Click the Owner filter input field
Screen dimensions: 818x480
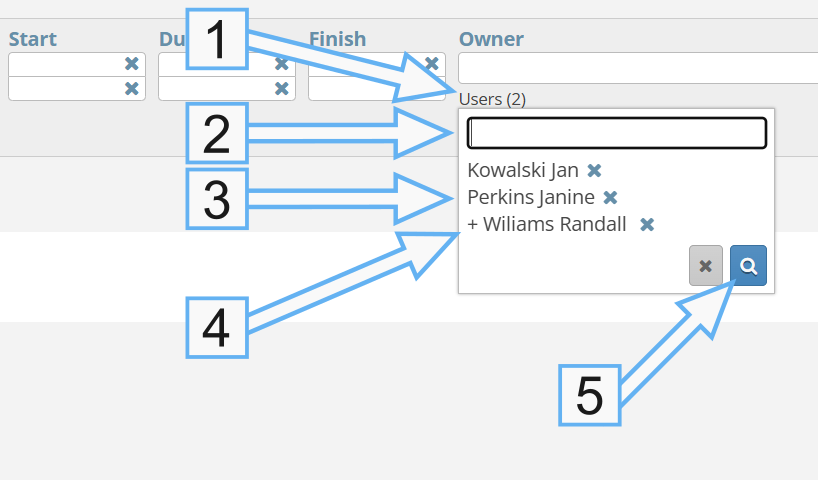click(x=638, y=68)
